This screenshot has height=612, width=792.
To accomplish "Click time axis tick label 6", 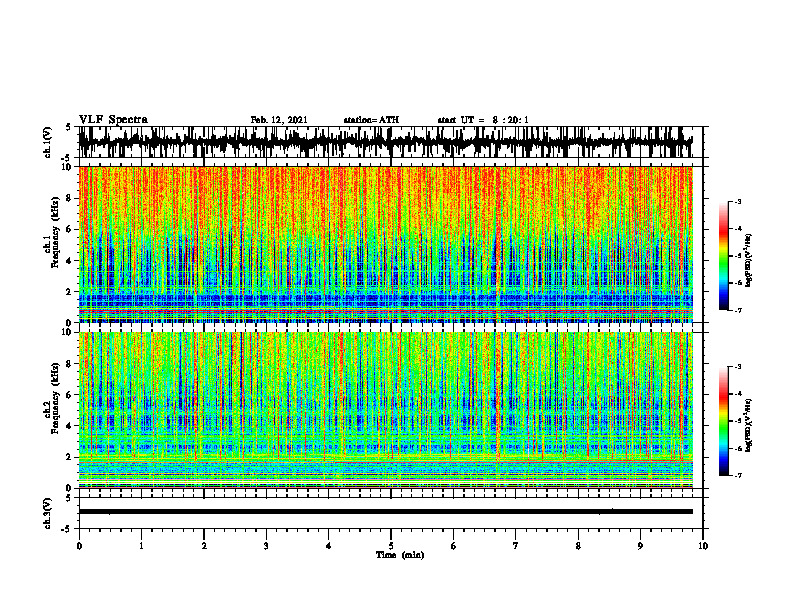I will pos(454,546).
